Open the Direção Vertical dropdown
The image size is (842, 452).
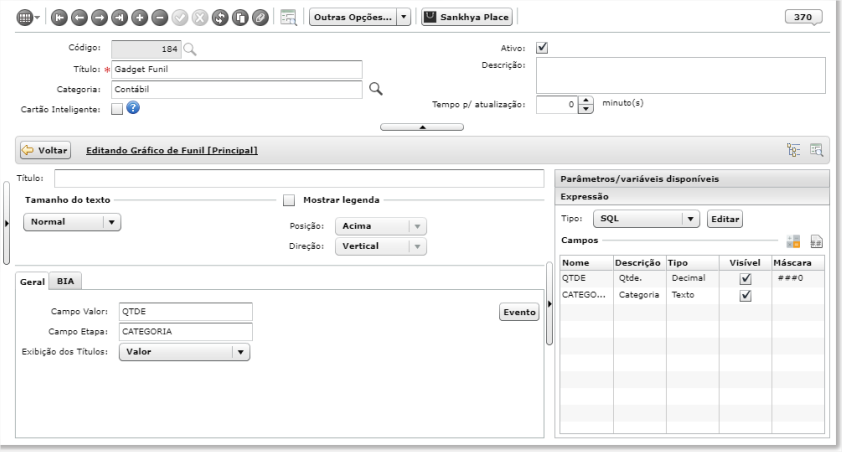click(381, 246)
